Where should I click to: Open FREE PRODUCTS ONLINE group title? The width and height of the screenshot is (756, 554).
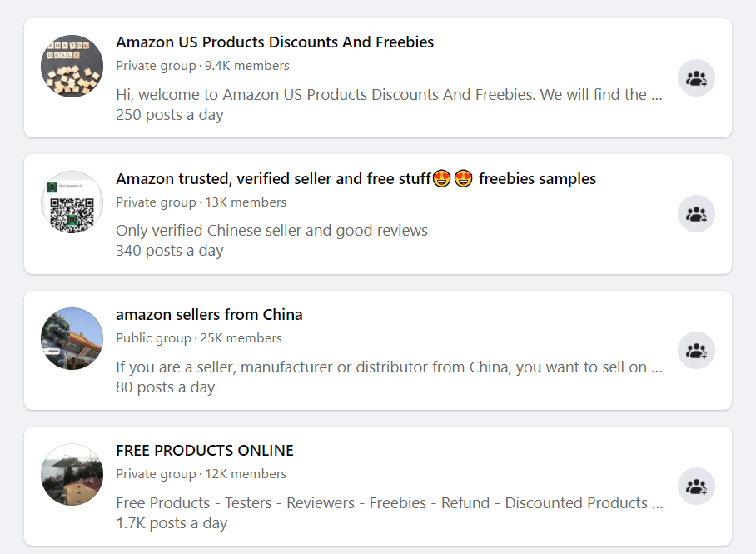pyautogui.click(x=205, y=450)
